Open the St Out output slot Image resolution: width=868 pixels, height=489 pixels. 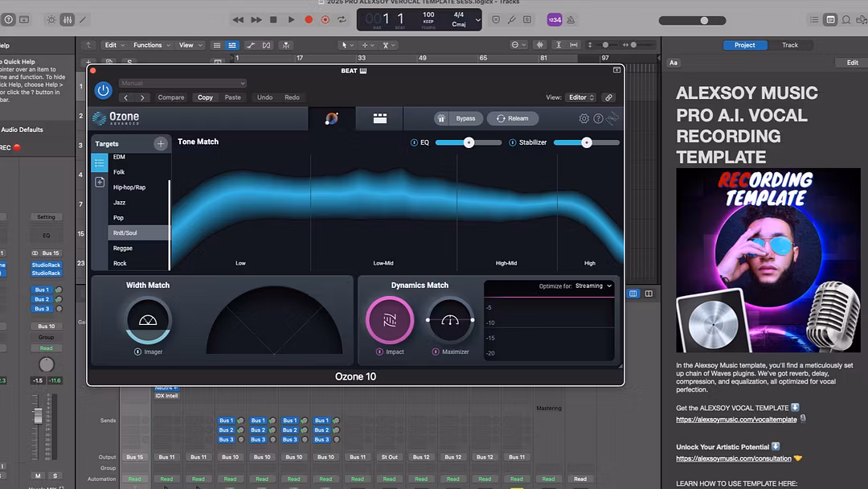coord(389,458)
